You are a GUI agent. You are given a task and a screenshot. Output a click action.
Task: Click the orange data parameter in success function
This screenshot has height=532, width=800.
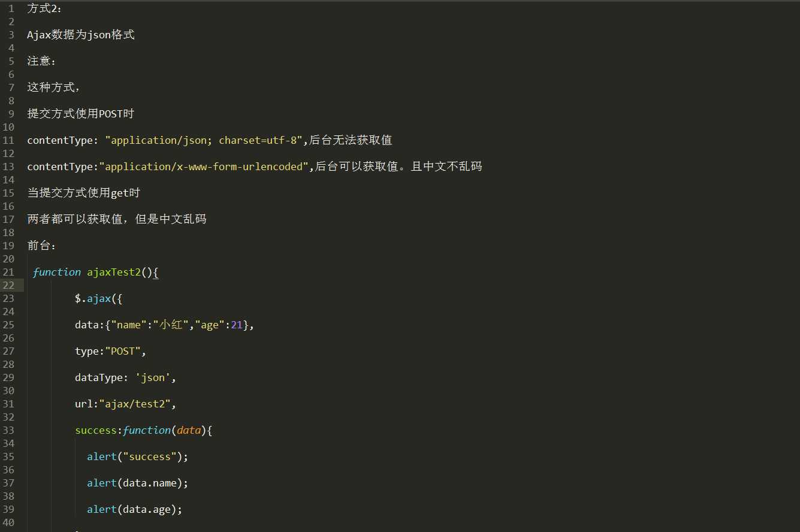[189, 430]
